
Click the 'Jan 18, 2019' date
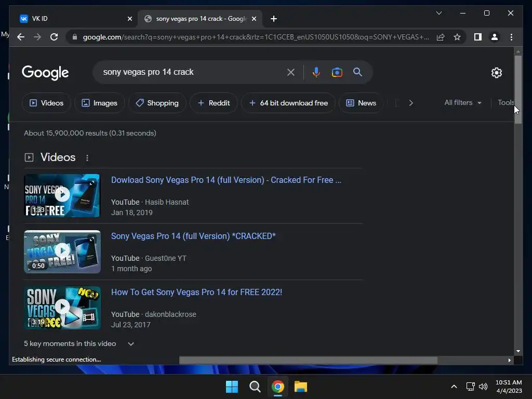[x=132, y=212]
